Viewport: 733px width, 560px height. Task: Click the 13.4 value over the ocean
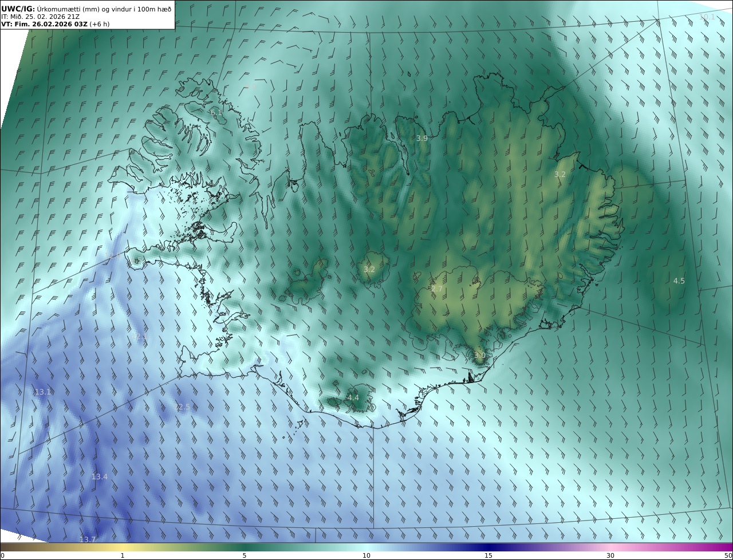(100, 476)
